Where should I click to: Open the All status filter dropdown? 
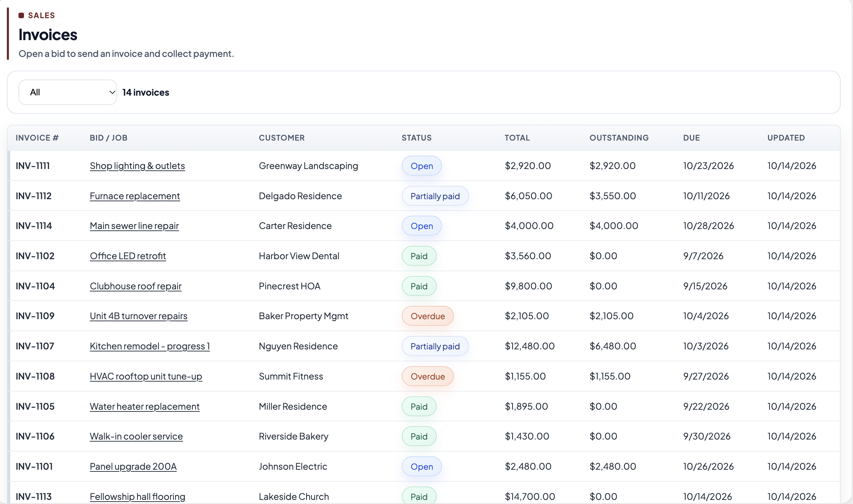point(68,92)
